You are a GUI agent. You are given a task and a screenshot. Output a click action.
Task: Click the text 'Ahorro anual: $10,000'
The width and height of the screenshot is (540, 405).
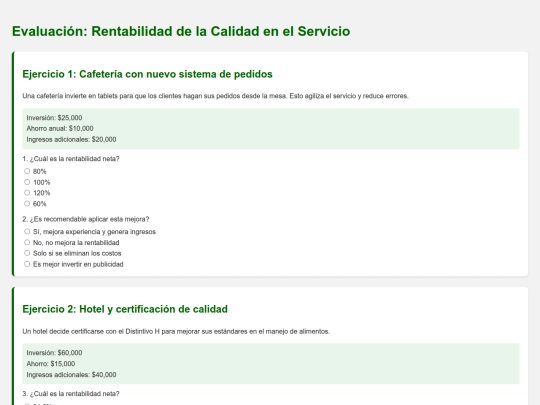click(x=60, y=128)
